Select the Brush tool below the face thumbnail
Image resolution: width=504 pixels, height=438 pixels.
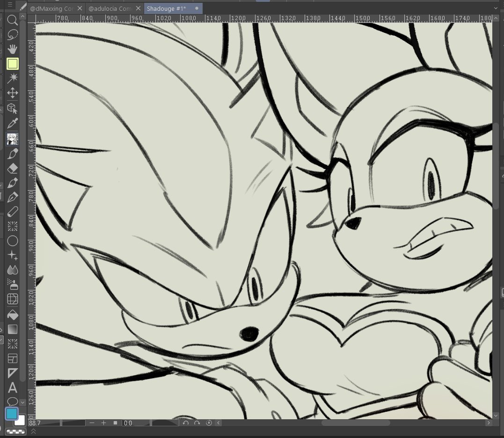[x=12, y=154]
